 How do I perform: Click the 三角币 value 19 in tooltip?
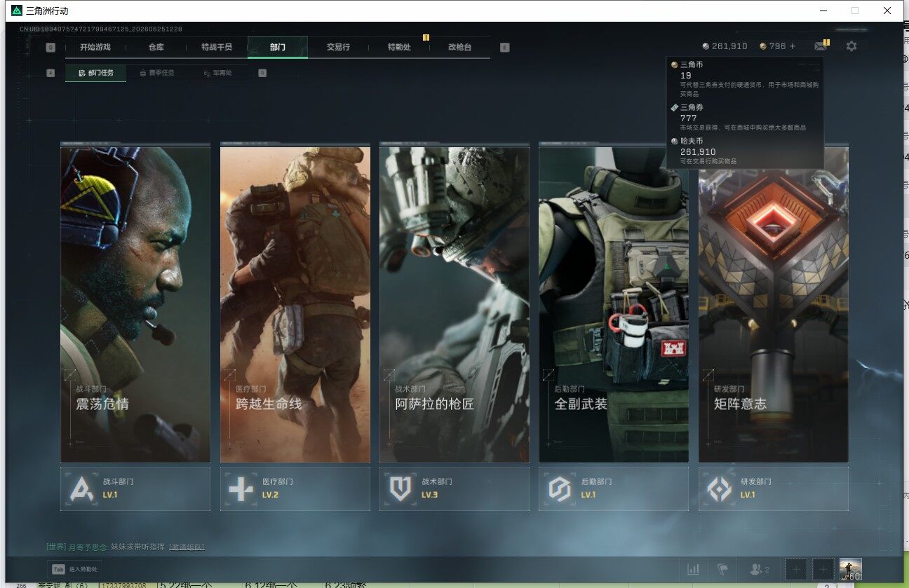click(686, 75)
